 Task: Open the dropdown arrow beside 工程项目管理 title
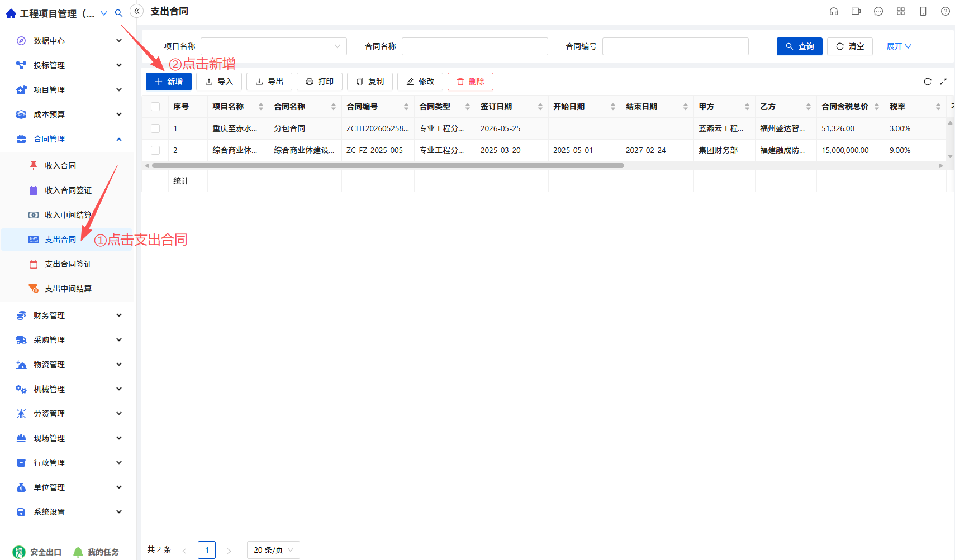(104, 13)
